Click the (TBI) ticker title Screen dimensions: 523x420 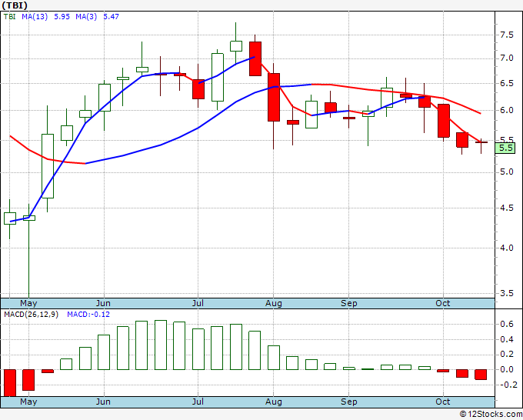[15, 5]
